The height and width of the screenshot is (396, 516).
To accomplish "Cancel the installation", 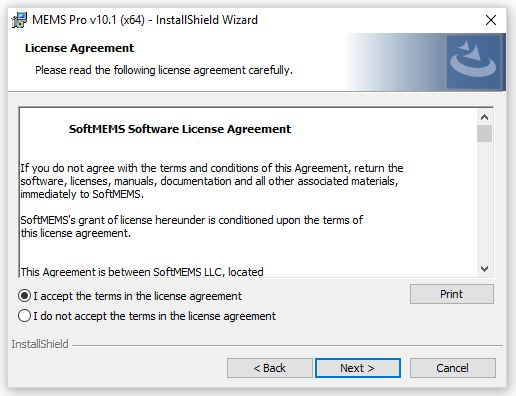I will click(x=453, y=368).
